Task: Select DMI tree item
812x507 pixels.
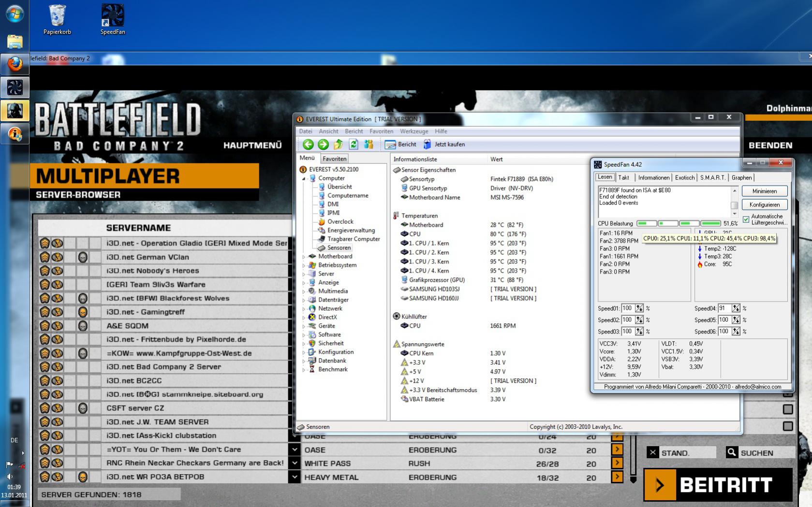Action: coord(333,204)
